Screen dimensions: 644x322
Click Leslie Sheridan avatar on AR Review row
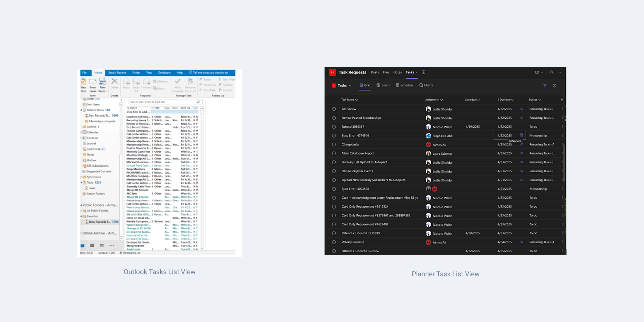(428, 109)
